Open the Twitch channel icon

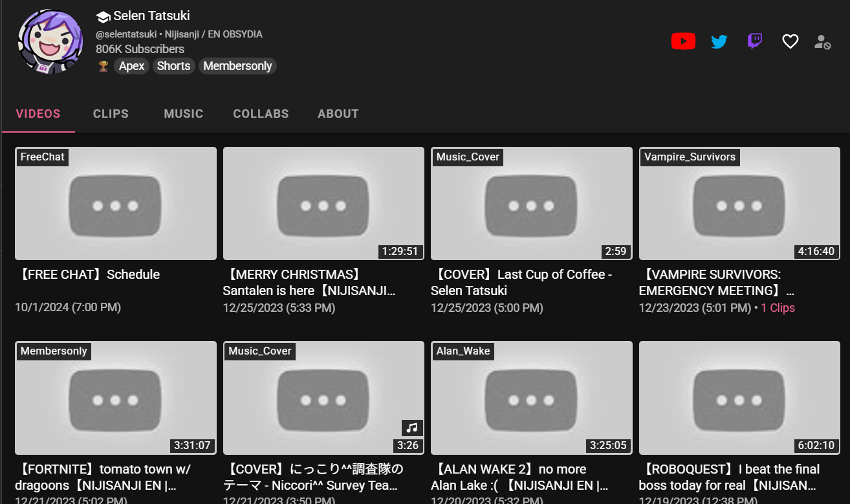coord(755,41)
